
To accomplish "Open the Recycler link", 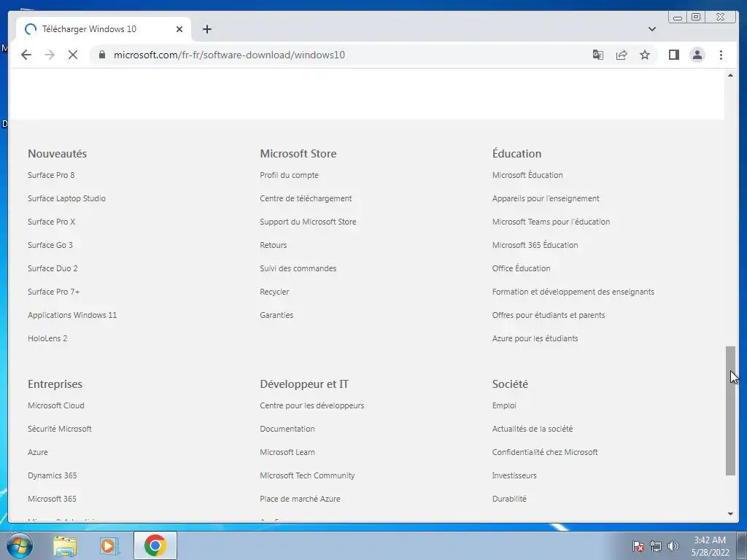I will coord(274,292).
